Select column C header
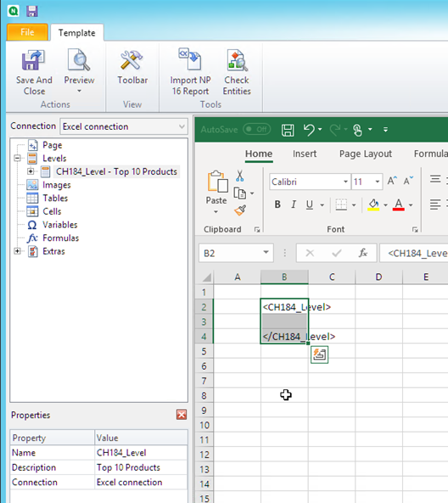 [332, 277]
